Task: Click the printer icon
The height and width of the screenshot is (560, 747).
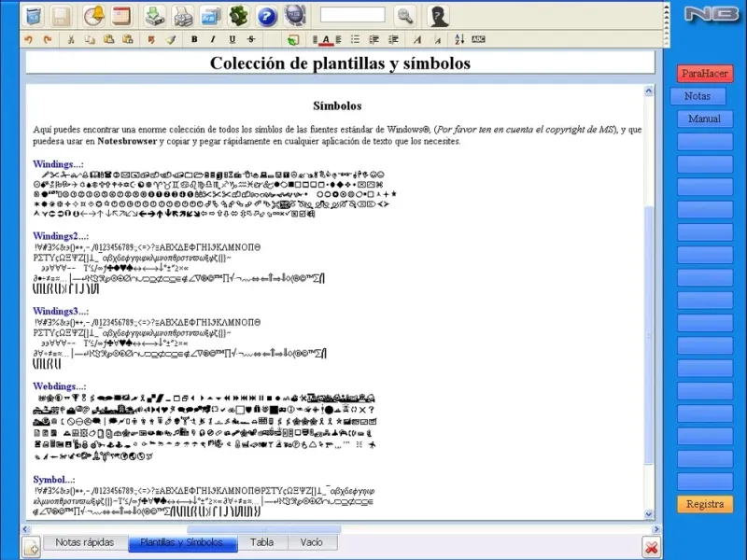Action: coord(183,16)
